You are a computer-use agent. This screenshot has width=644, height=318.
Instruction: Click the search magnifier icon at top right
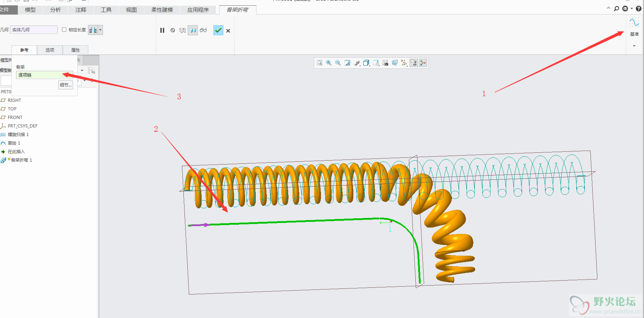coord(617,9)
